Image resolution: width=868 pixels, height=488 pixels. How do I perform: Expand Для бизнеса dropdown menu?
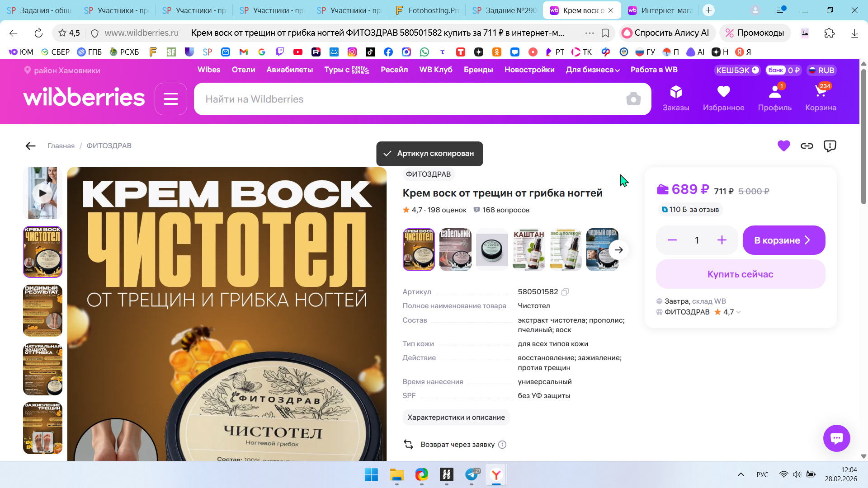point(592,70)
